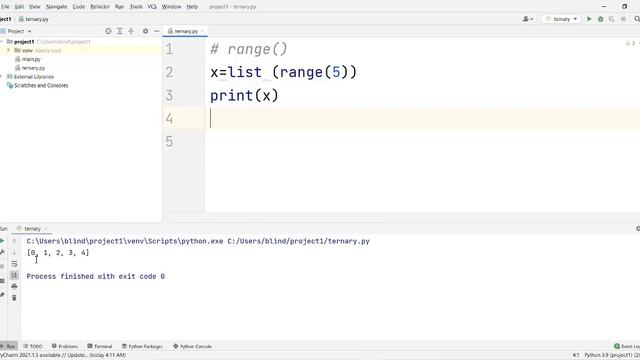The height and width of the screenshot is (360, 640).
Task: Open the File menu
Action: click(5, 7)
